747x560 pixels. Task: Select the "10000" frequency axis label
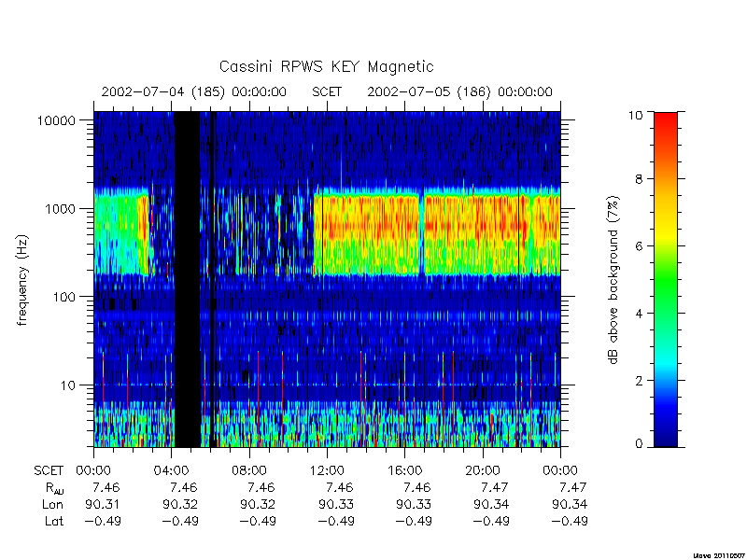[x=56, y=121]
